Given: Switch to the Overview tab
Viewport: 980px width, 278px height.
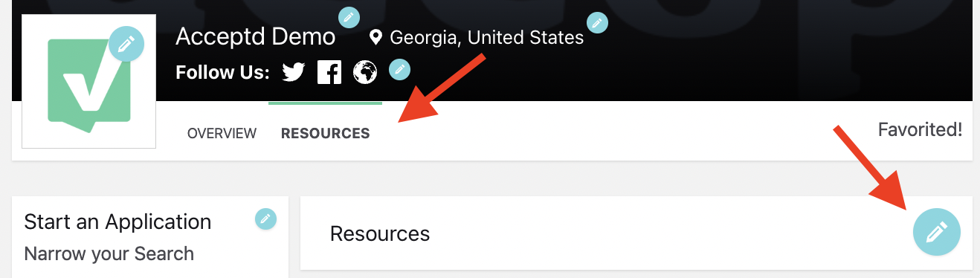Looking at the screenshot, I should tap(222, 134).
